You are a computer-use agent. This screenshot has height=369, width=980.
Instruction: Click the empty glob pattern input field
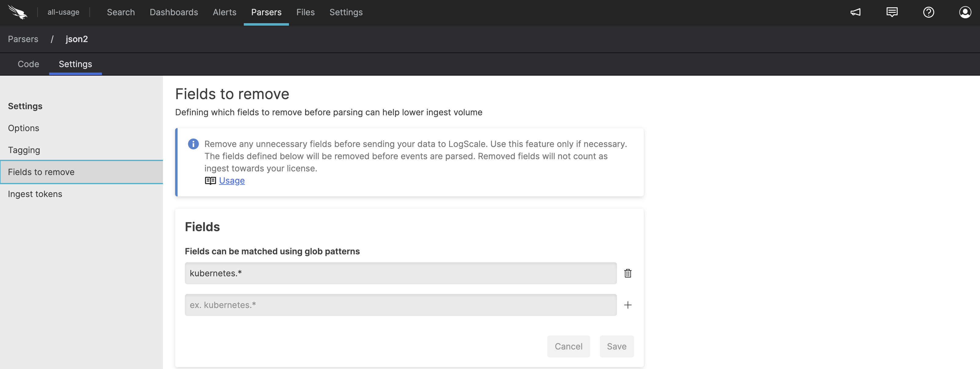400,305
